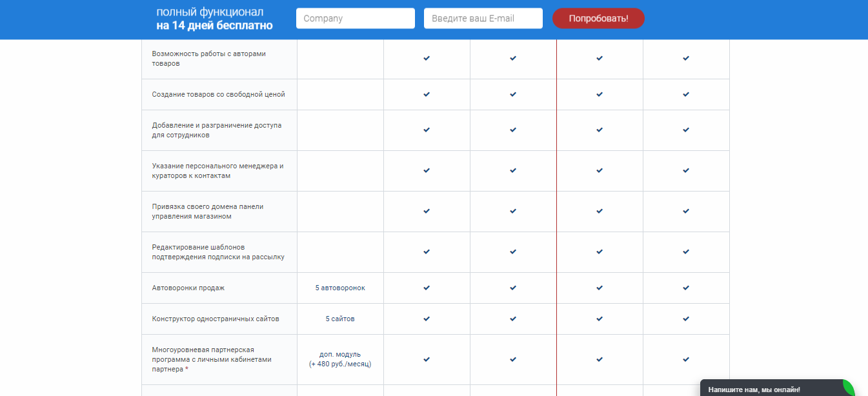Click the Company input field
Image resolution: width=868 pixels, height=396 pixels.
(355, 19)
